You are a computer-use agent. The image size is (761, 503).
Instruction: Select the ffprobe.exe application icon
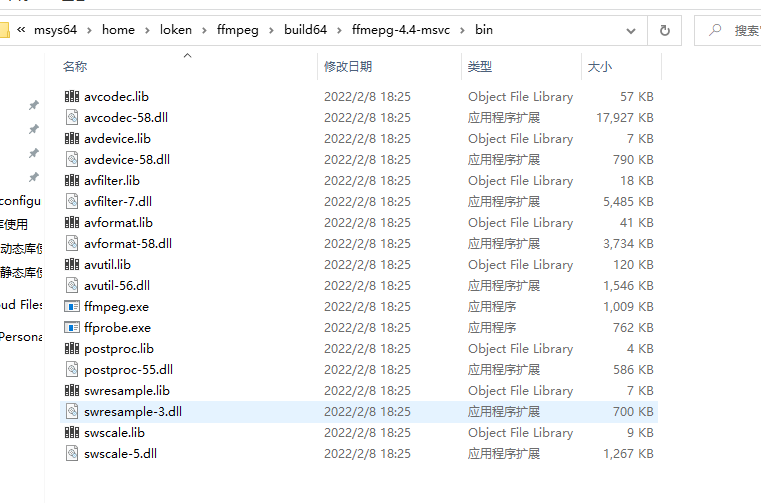click(x=72, y=327)
